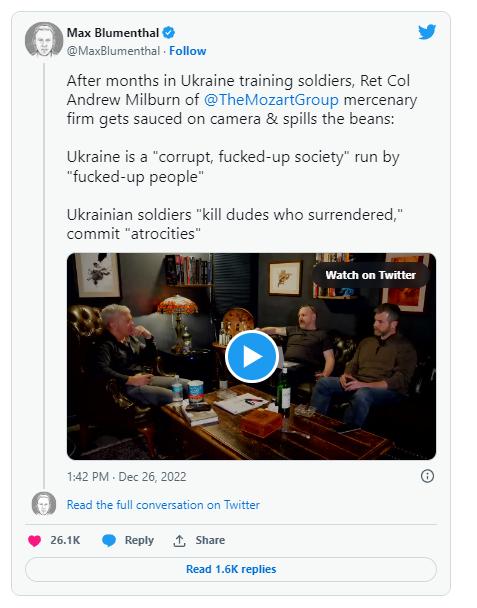The width and height of the screenshot is (477, 608).
Task: Click the Share label text
Action: [210, 540]
